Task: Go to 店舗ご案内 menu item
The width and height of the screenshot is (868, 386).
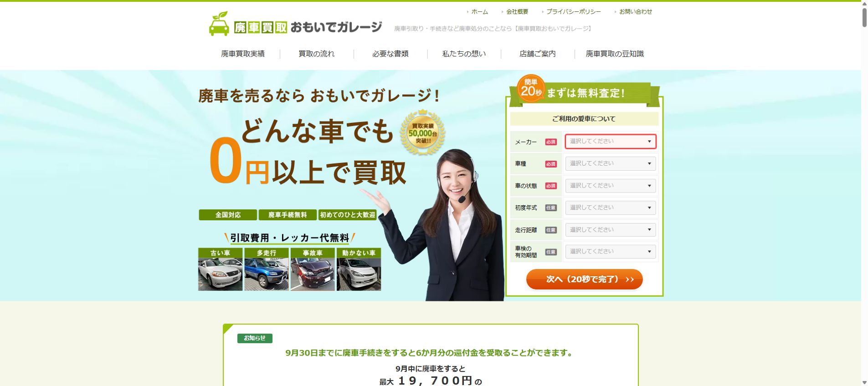Action: pos(538,54)
